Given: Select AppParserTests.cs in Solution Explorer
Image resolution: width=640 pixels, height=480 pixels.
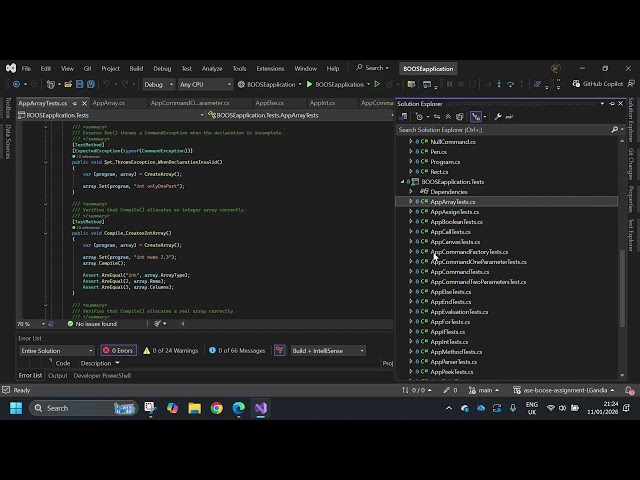Looking at the screenshot, I should click(x=453, y=362).
